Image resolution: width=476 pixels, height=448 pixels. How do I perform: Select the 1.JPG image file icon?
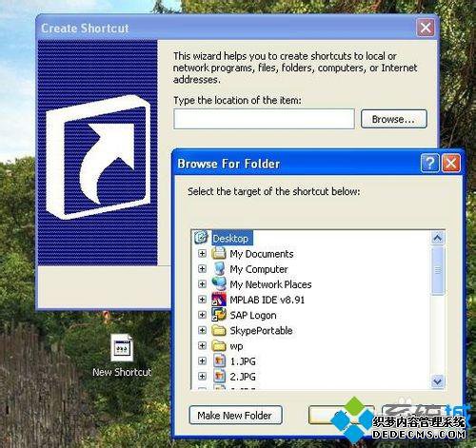(219, 360)
